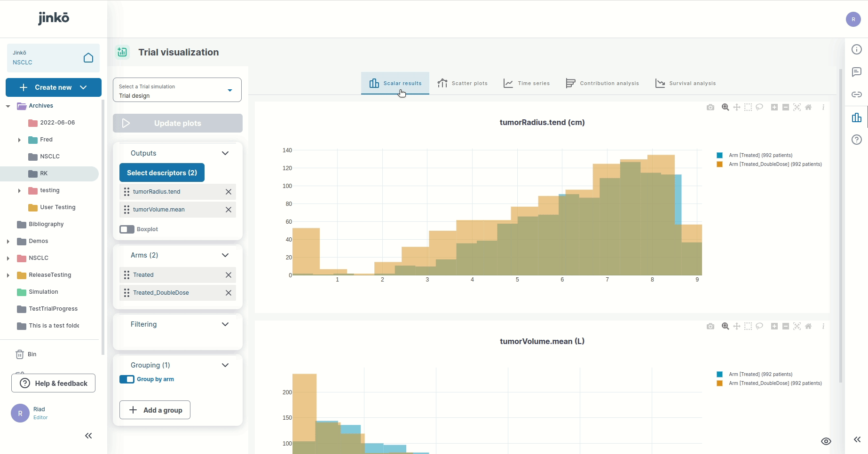Autoscale the tumorRadius plot

(x=797, y=107)
